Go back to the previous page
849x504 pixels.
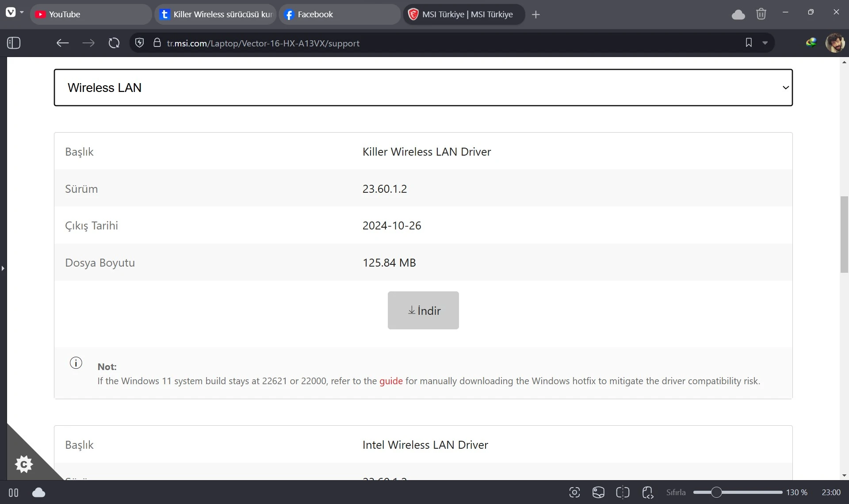point(62,43)
